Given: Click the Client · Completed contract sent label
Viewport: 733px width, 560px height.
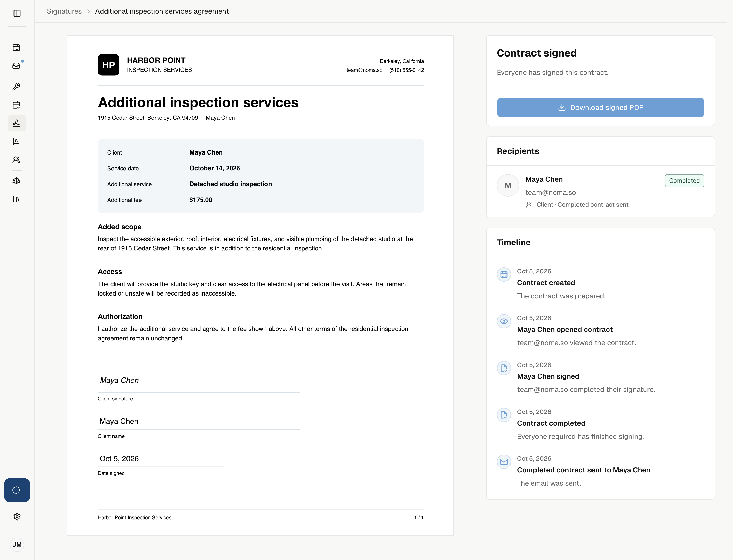Looking at the screenshot, I should [x=582, y=205].
